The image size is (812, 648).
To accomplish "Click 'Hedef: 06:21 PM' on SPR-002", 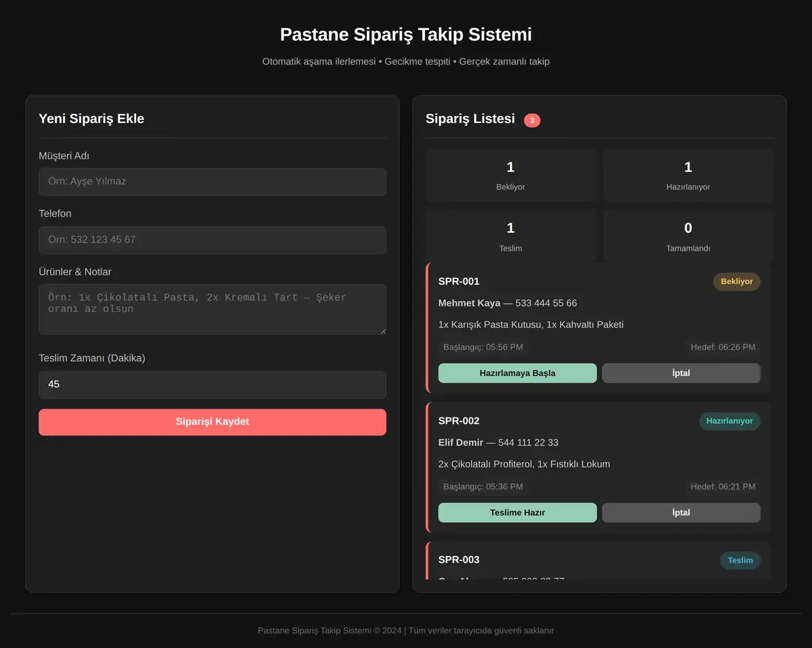I will click(x=723, y=486).
